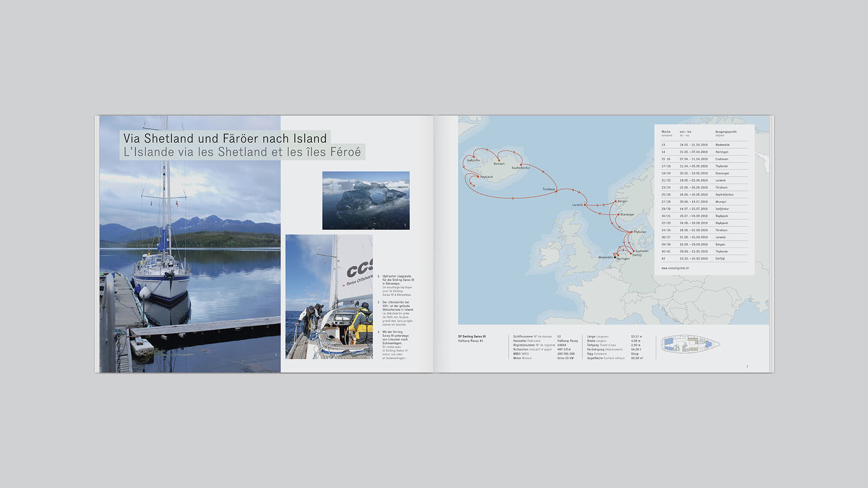
Task: Click the length value '13,57 m'
Action: pos(637,336)
